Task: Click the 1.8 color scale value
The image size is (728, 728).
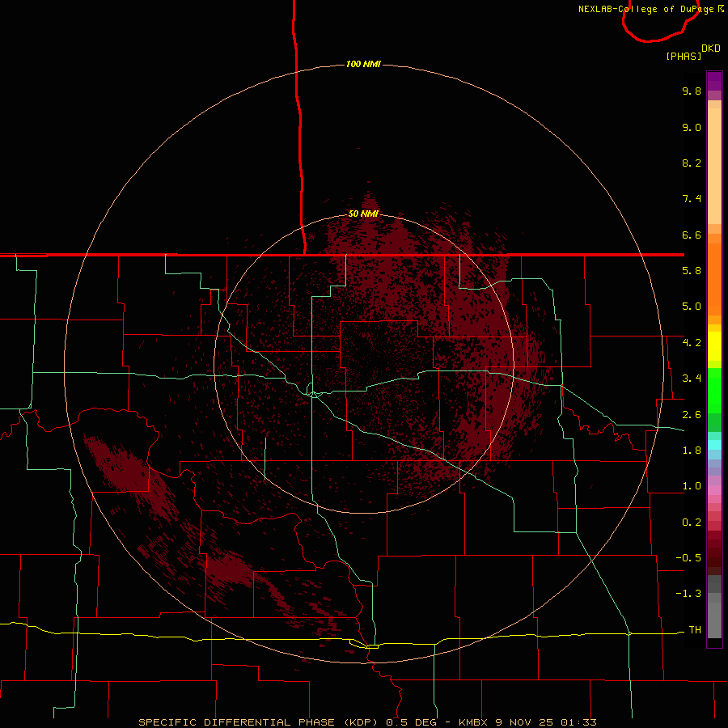Action: click(692, 451)
